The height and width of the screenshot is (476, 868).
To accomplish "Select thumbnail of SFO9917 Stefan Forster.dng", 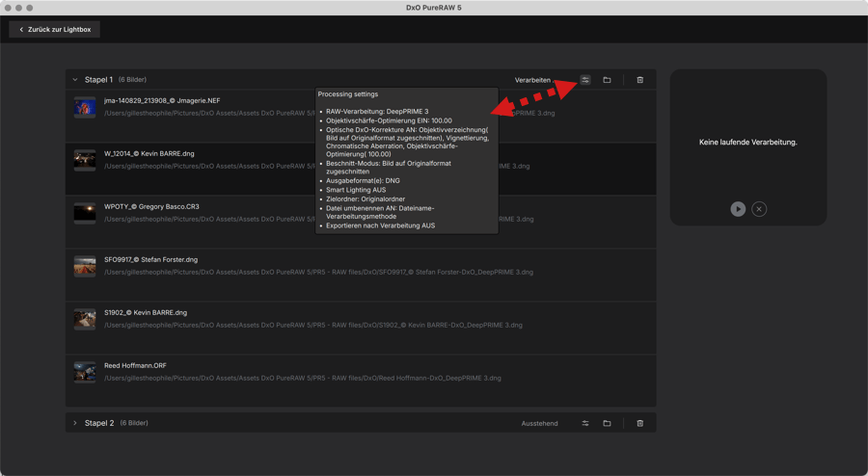I will coord(85,267).
